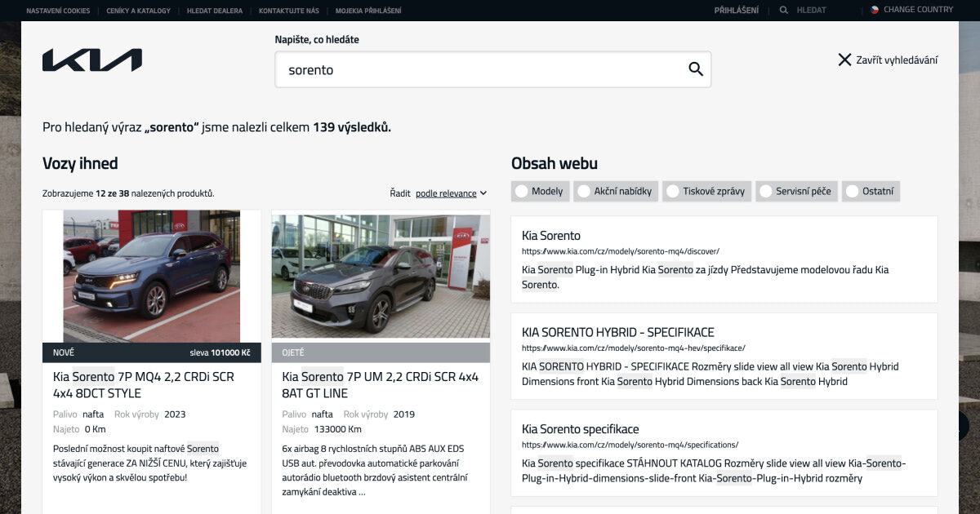Open Kontaktujte nás menu item
Viewport: 980px width, 514px height.
tap(289, 11)
